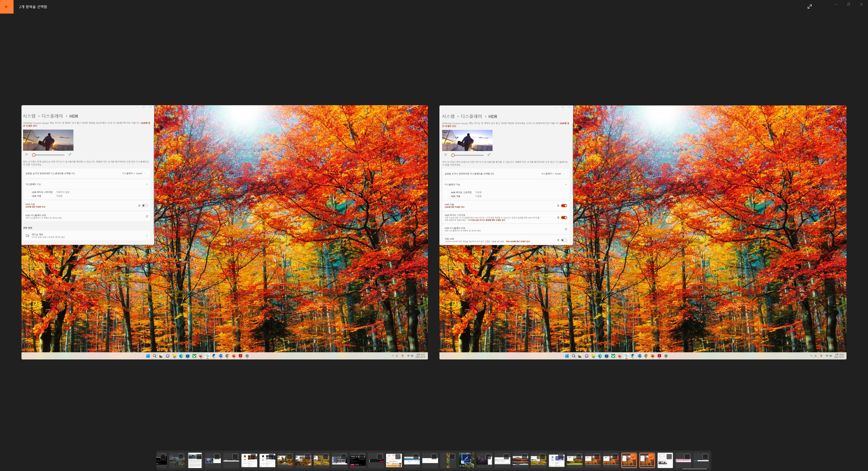Check the box on the '기어이 또' thumbnail
Image resolution: width=868 pixels, height=471 pixels.
point(362,457)
